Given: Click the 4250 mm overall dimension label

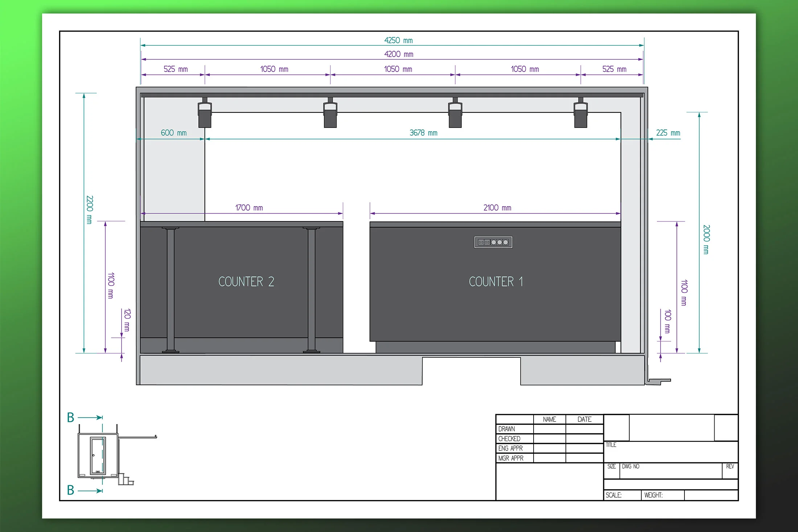Looking at the screenshot, I should click(x=398, y=40).
